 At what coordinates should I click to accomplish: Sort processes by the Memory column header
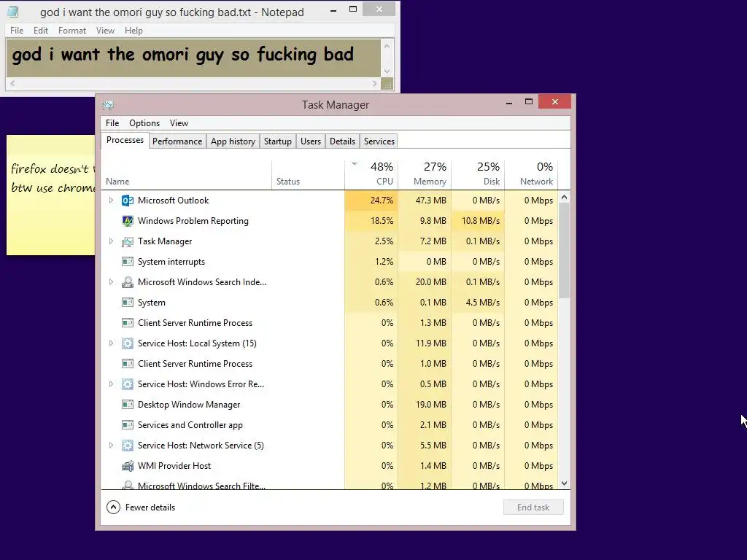click(425, 175)
